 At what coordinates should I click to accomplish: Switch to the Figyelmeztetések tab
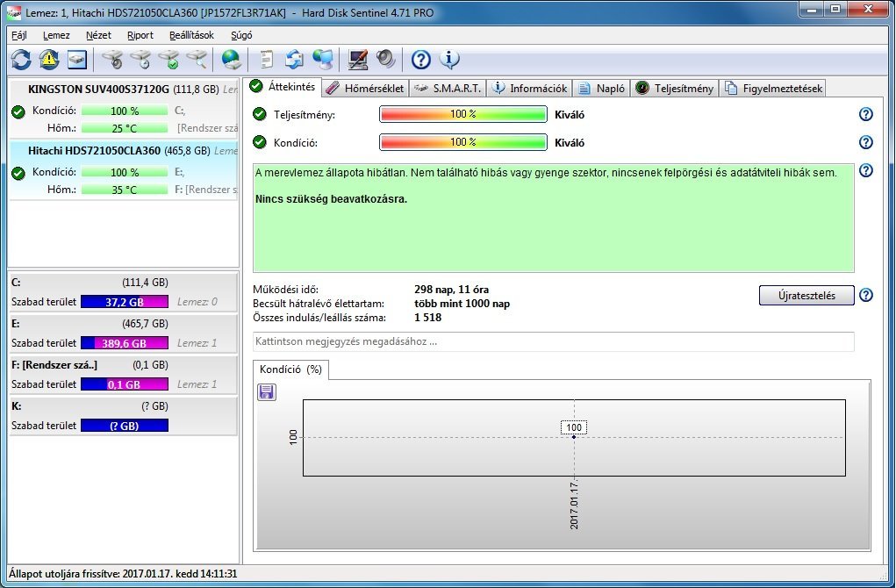tap(773, 88)
